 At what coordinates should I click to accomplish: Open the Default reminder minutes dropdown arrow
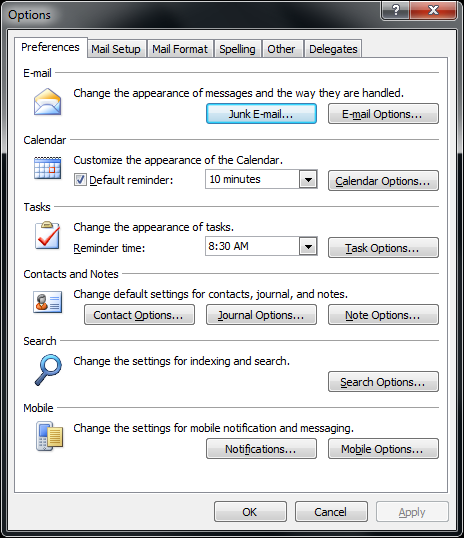tap(308, 179)
